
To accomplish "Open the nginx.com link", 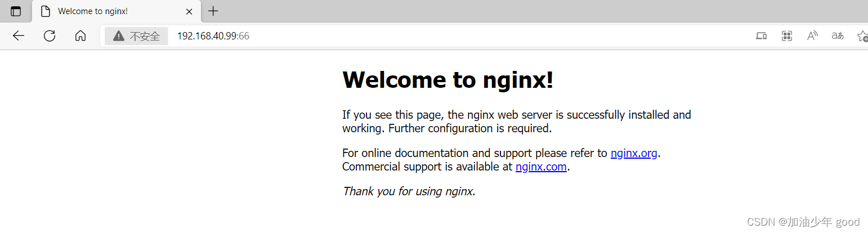I will click(541, 167).
